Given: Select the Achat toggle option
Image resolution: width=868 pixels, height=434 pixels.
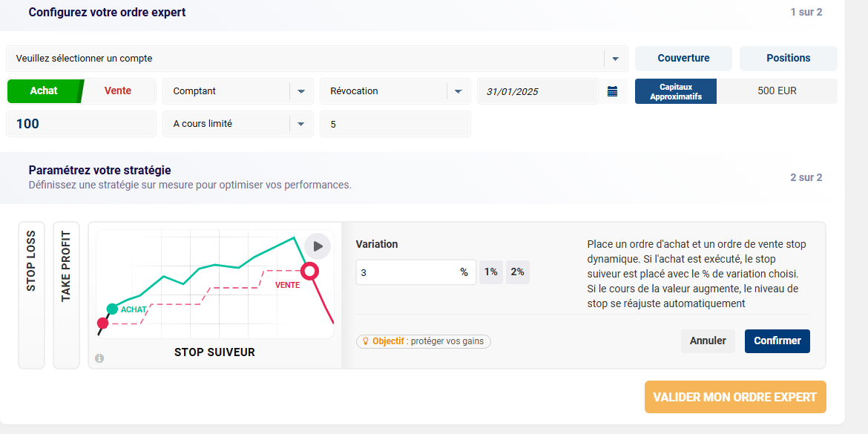Looking at the screenshot, I should 44,91.
